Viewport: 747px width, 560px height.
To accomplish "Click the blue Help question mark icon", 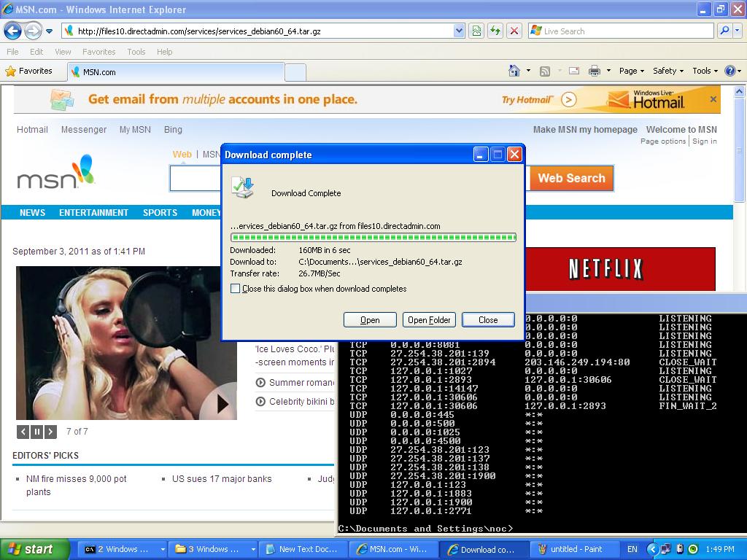I will coord(729,71).
